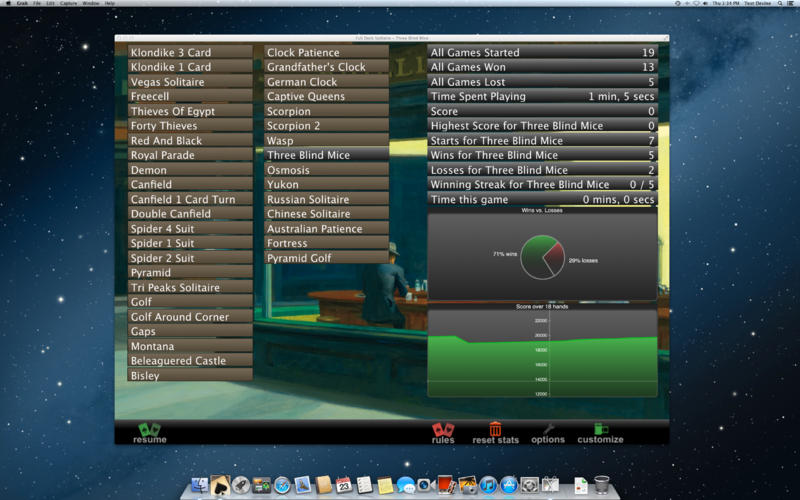The height and width of the screenshot is (500, 800).
Task: Open Finder in the Dock
Action: click(x=199, y=485)
